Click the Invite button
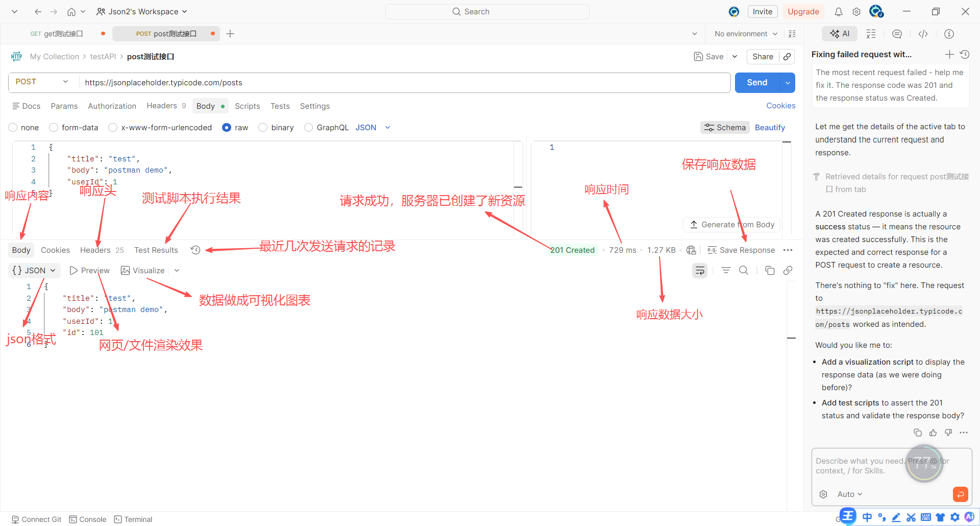The width and height of the screenshot is (980, 526). [x=763, y=11]
